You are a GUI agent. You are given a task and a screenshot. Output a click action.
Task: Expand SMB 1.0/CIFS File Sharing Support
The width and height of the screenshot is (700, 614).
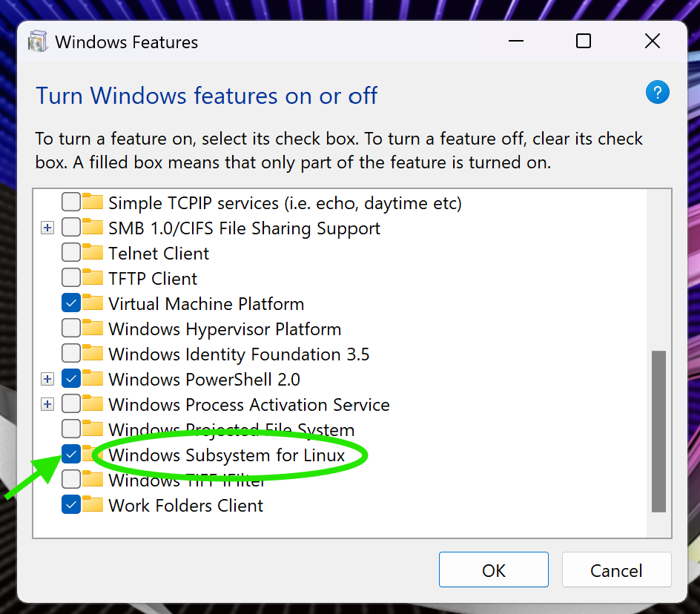[x=47, y=228]
